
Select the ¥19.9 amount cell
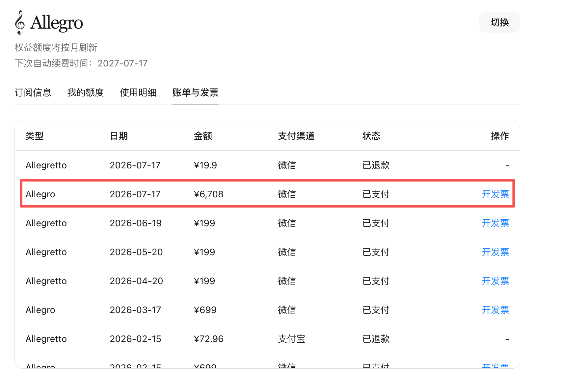coord(205,165)
